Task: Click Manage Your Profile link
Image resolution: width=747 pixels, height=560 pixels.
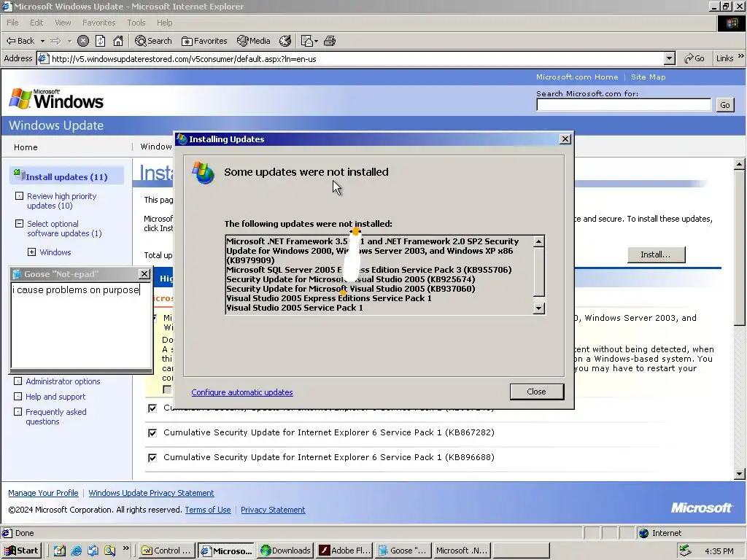Action: (43, 493)
